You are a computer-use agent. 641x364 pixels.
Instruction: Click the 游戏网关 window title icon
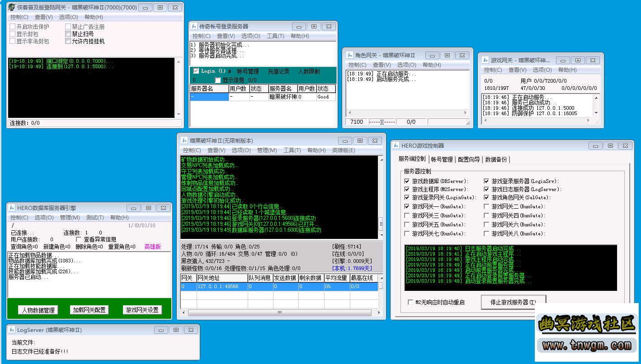[x=485, y=60]
